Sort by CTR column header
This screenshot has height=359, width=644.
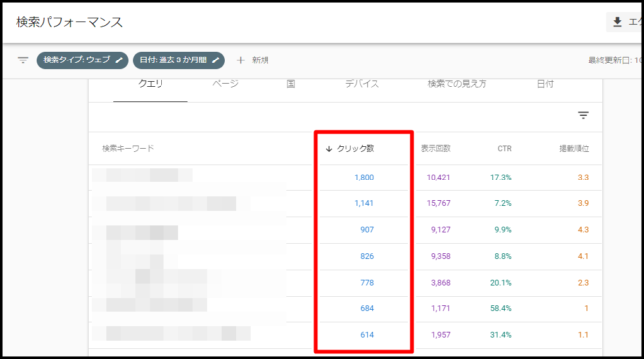tap(504, 148)
